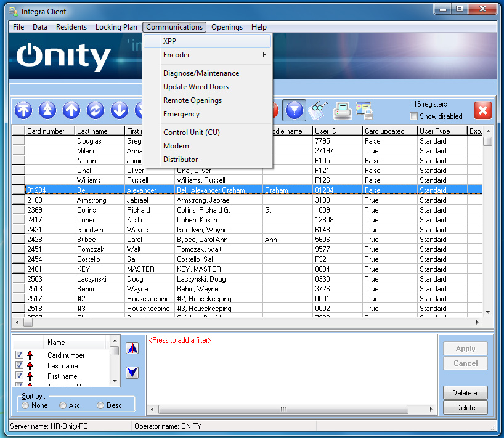Click the filter area horizontal scrollbar
The image size is (504, 438).
coord(283,409)
